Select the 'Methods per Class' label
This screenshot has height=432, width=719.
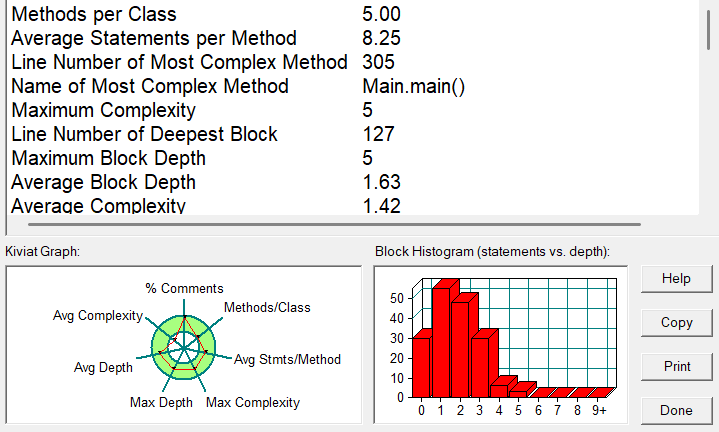click(x=94, y=14)
